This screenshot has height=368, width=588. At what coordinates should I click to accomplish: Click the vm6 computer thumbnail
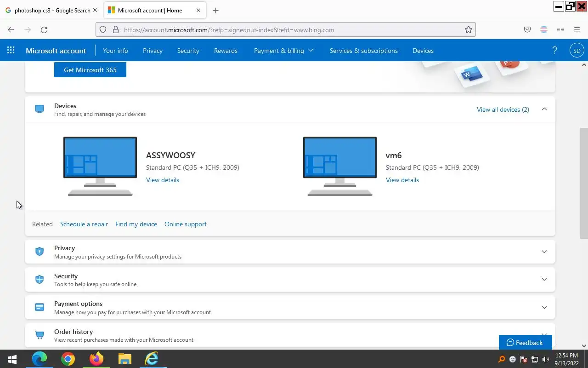340,166
